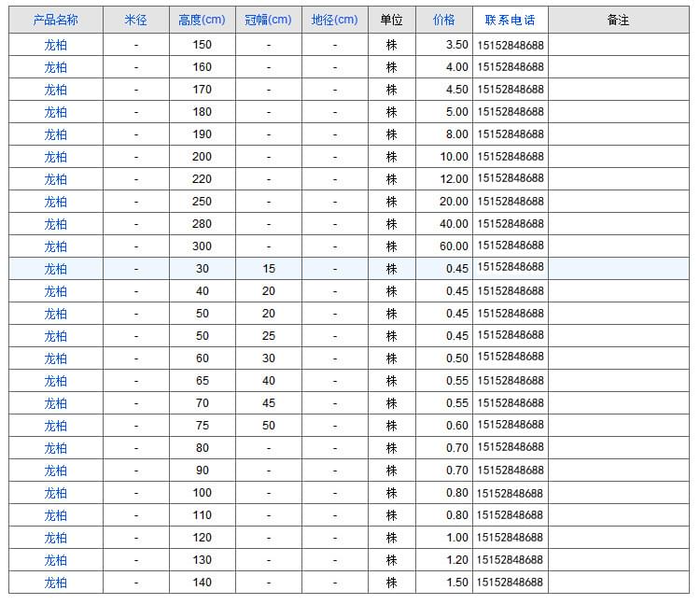Select crown width value 30
This screenshot has width=700, height=604.
(x=268, y=358)
